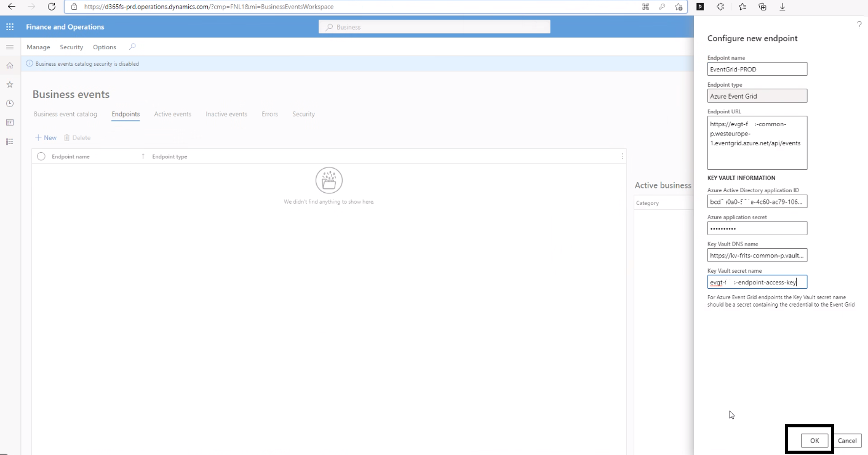Open the Modules icon in the sidebar
Screen dimensions: 868x455
[x=9, y=142]
